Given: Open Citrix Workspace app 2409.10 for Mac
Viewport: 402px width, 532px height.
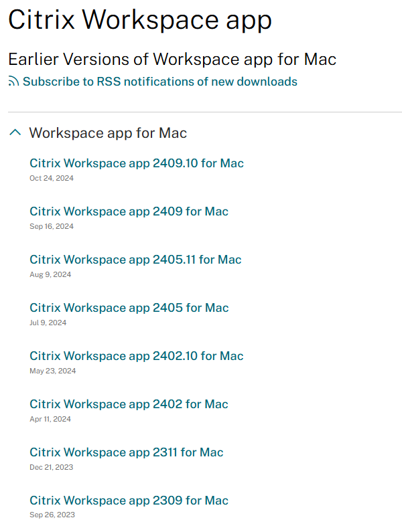Looking at the screenshot, I should coord(137,163).
